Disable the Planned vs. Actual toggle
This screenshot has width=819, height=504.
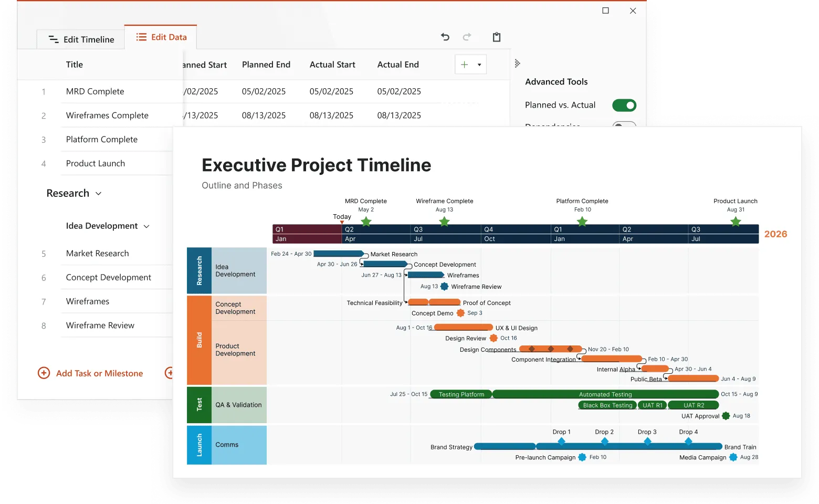[x=624, y=105]
